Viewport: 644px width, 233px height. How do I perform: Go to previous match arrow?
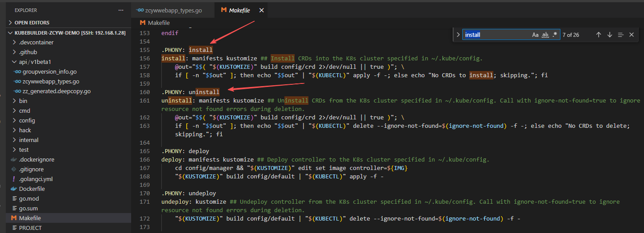click(598, 35)
